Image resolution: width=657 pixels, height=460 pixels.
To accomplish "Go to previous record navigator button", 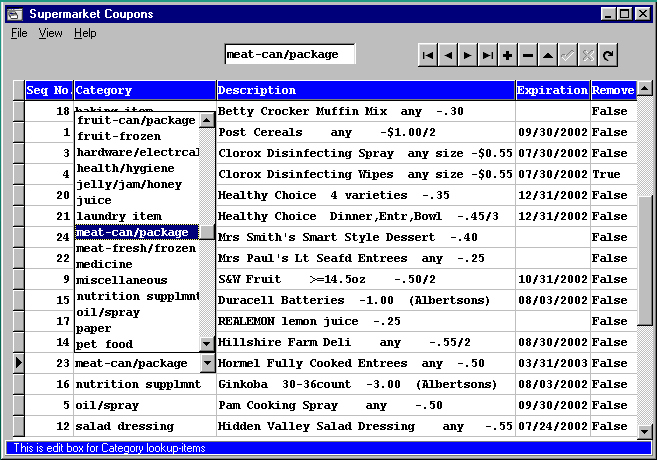I will coord(448,55).
